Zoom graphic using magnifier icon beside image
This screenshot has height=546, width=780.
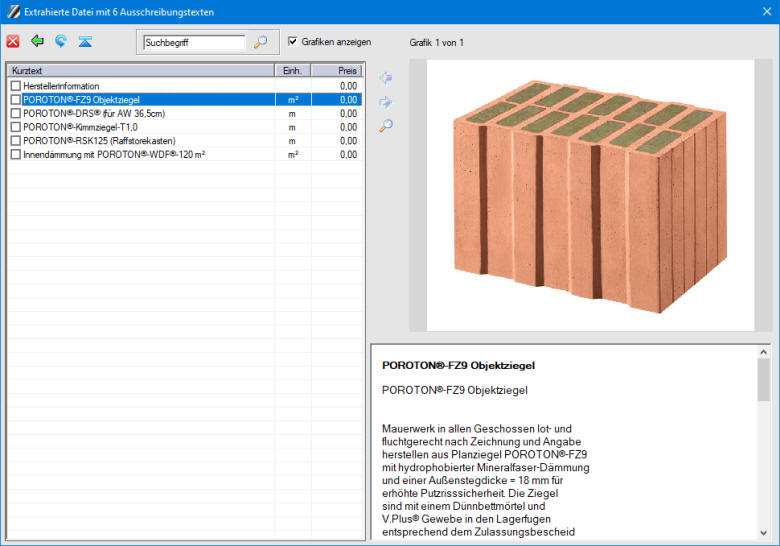(386, 126)
